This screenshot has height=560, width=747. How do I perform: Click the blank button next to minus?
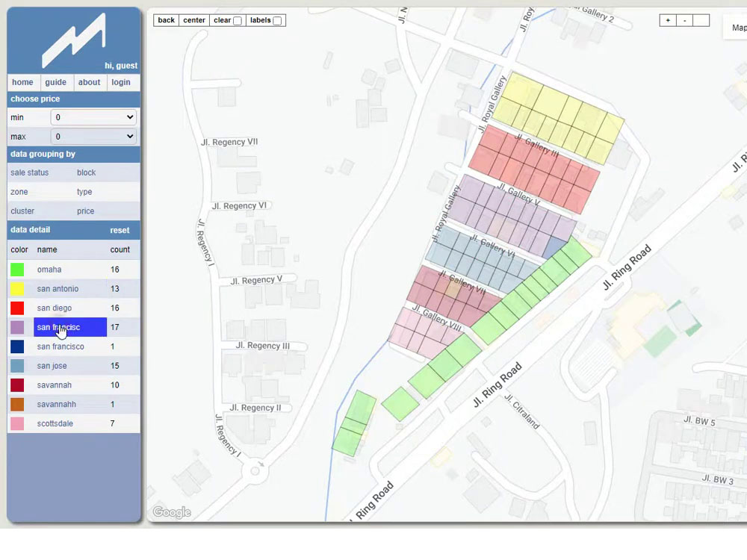701,20
